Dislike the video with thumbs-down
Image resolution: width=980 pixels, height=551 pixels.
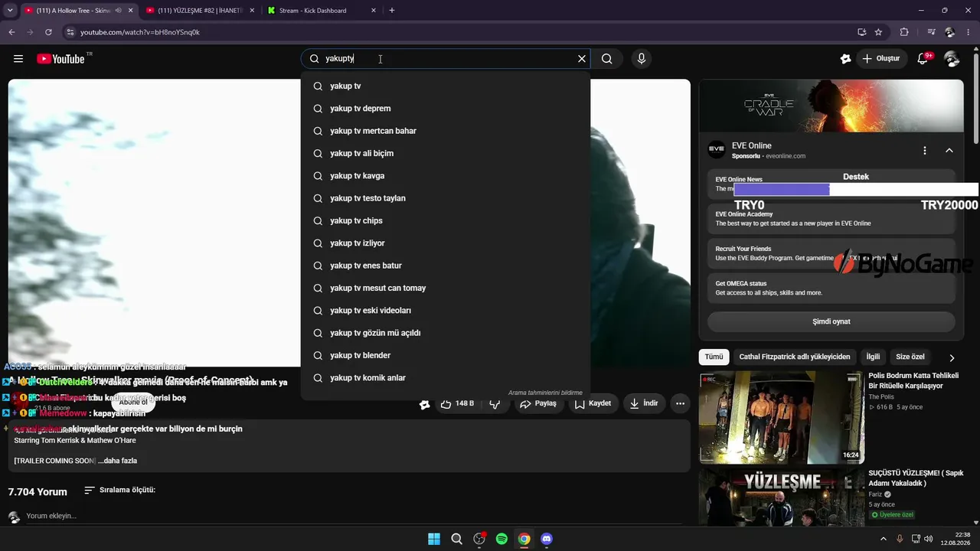[x=495, y=403]
